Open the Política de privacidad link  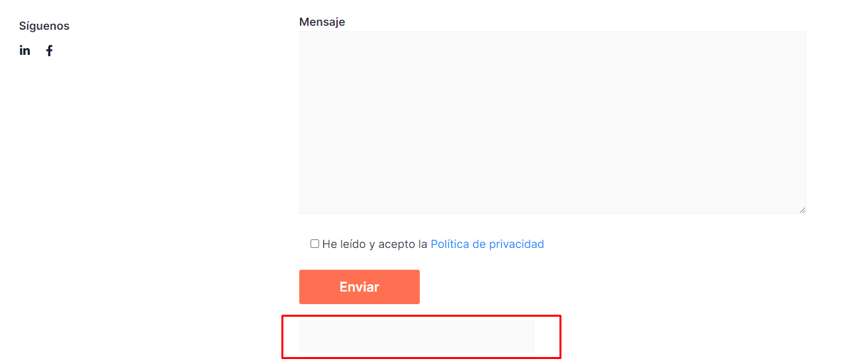(x=487, y=244)
